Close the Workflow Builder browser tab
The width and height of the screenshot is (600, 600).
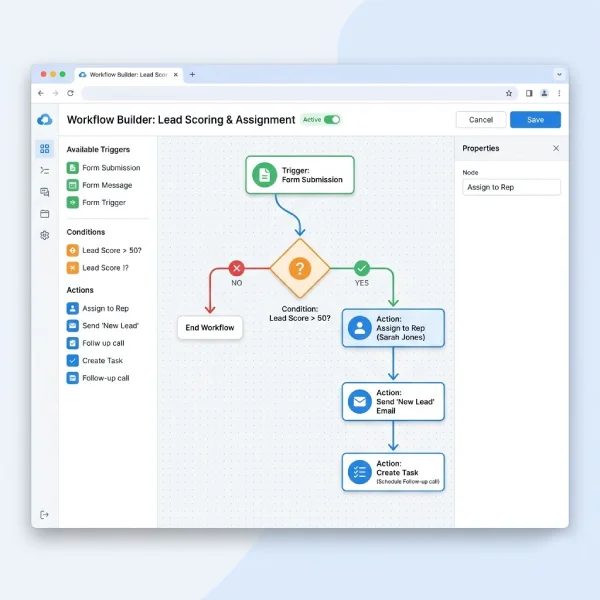coord(176,75)
